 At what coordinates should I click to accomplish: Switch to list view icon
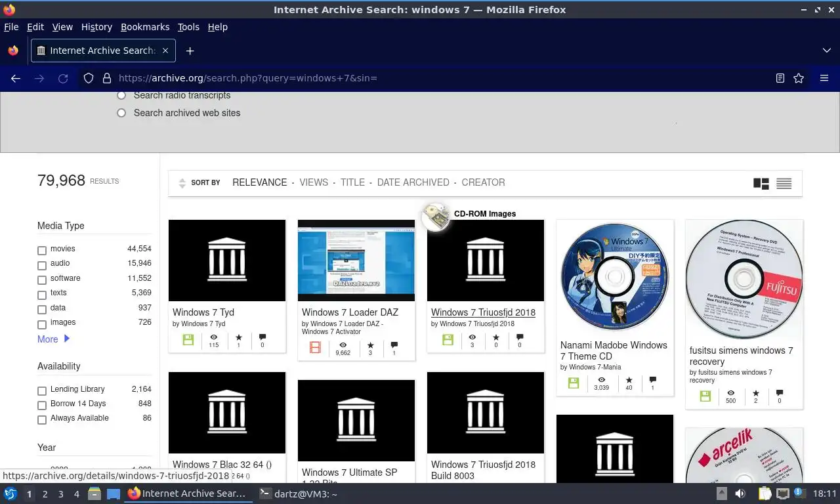(784, 183)
